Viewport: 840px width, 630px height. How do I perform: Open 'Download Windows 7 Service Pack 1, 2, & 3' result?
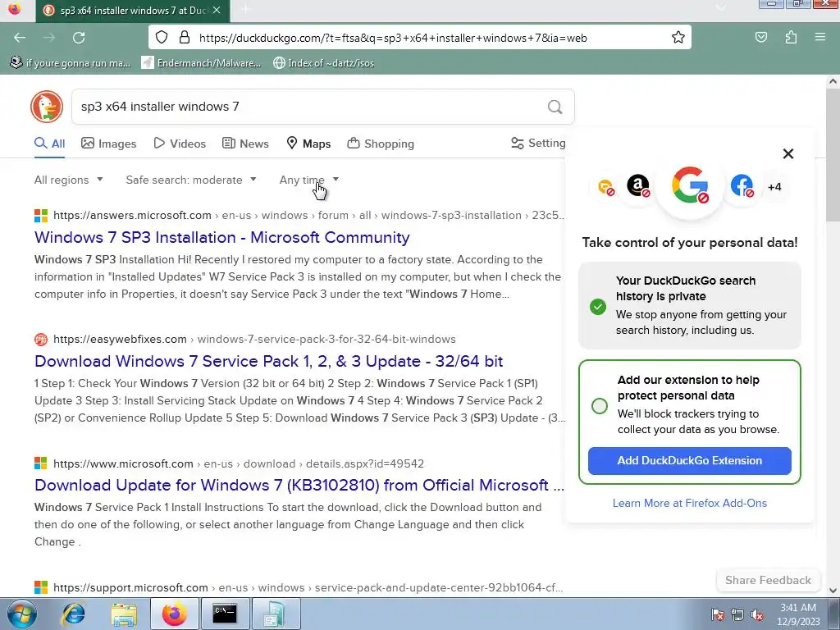(x=268, y=361)
